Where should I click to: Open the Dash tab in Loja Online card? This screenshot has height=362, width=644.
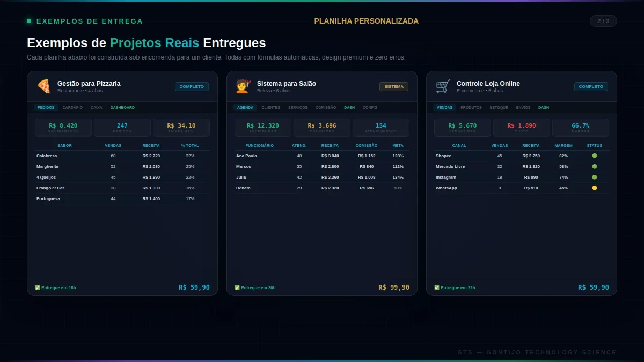click(x=544, y=107)
